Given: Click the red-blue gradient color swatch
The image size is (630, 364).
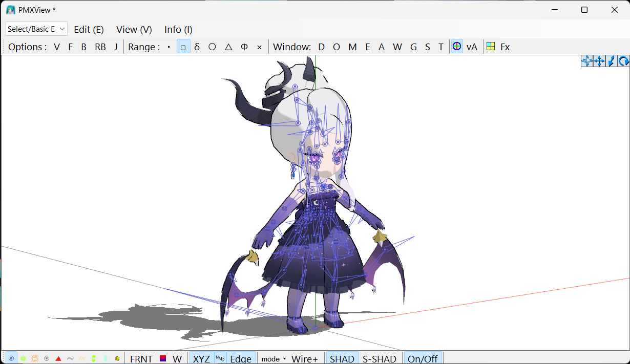Looking at the screenshot, I should point(163,358).
